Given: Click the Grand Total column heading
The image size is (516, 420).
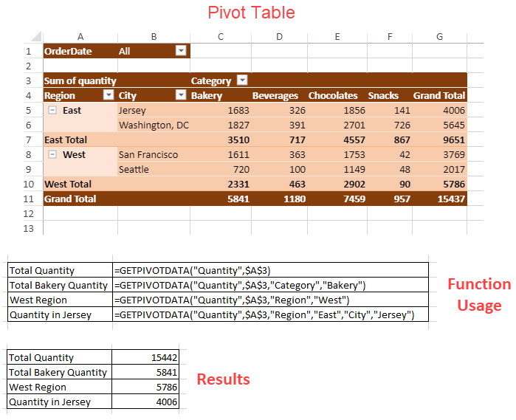Looking at the screenshot, I should coord(439,95).
